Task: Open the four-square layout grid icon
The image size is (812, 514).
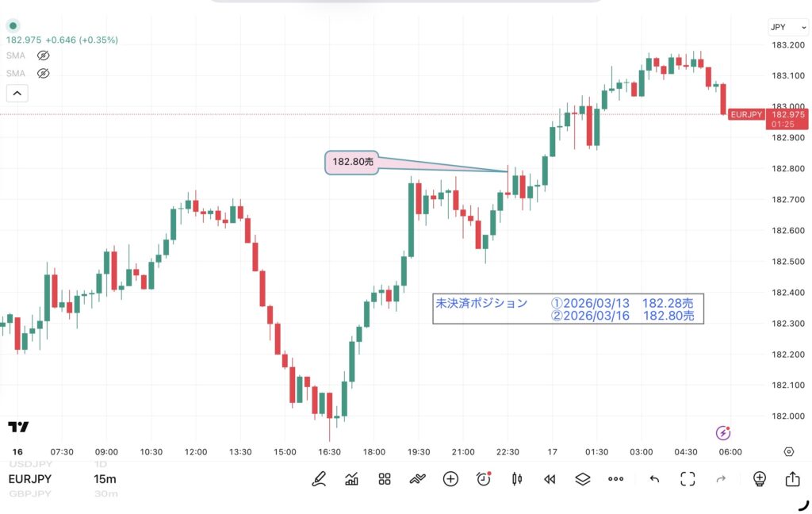Action: coord(385,479)
